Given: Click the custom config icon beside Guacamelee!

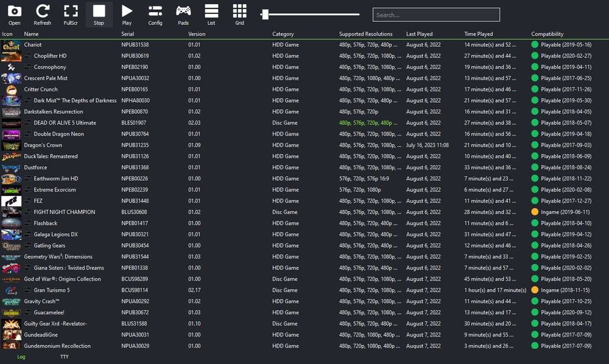Looking at the screenshot, I should pos(27,312).
